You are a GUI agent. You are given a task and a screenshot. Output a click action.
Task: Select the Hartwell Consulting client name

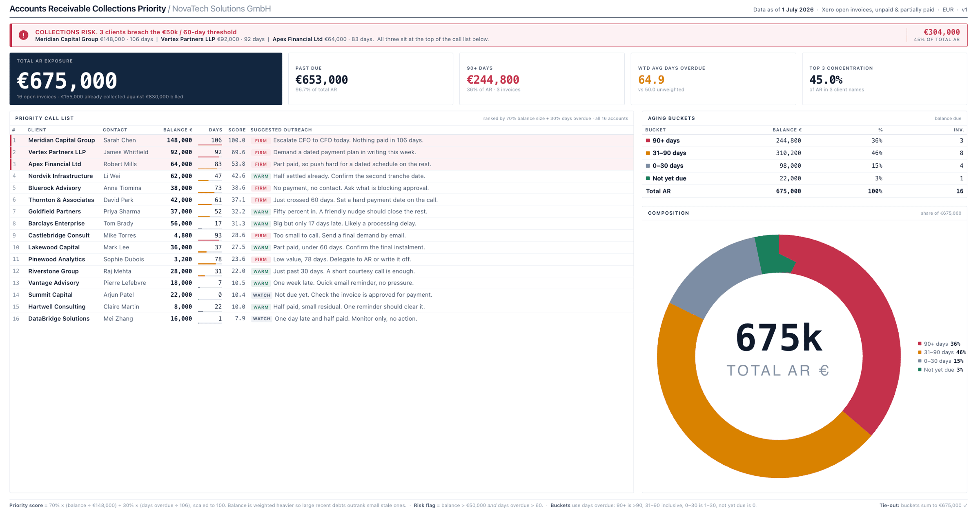57,306
